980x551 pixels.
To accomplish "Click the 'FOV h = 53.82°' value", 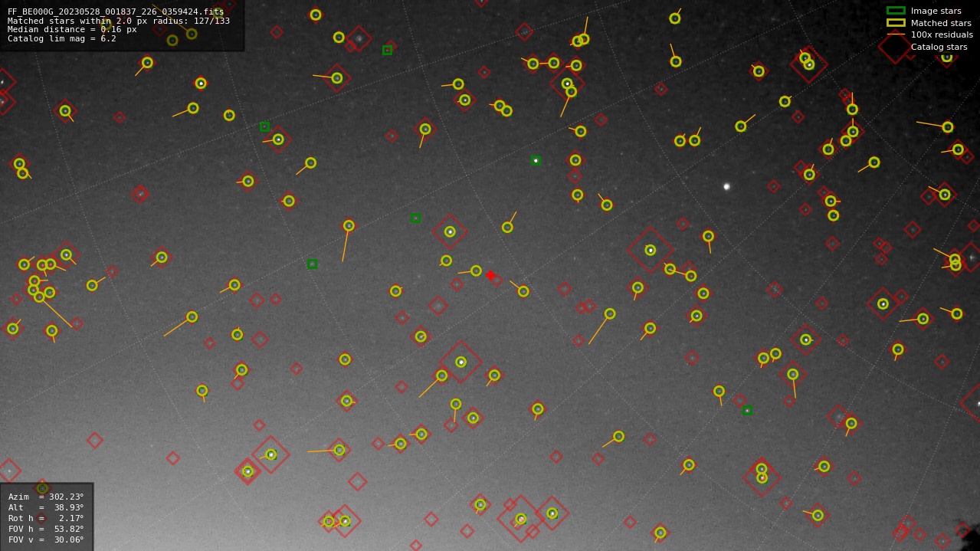I will click(46, 529).
